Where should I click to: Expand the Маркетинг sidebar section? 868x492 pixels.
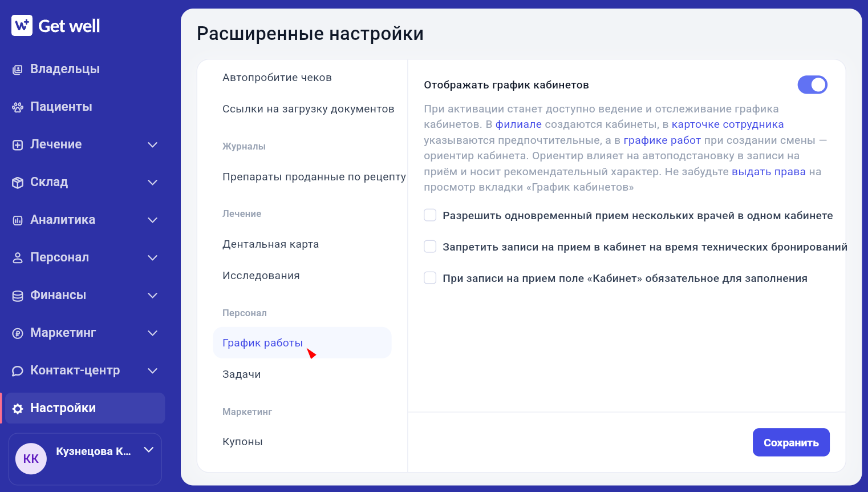152,333
